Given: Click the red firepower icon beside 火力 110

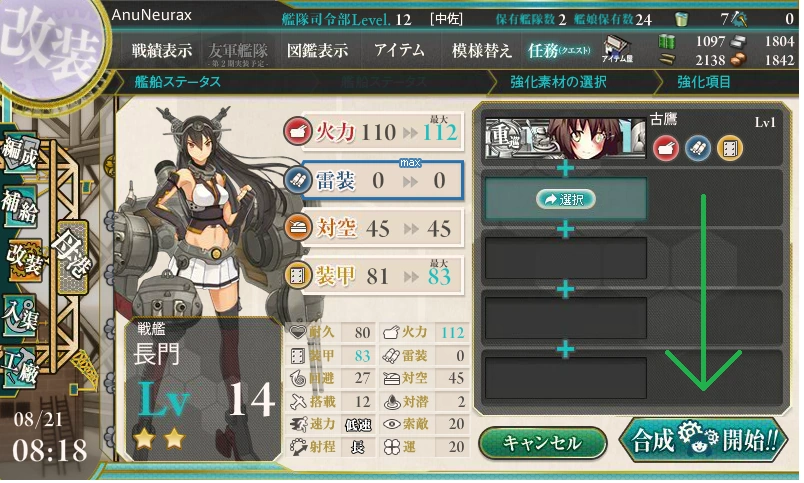Looking at the screenshot, I should (297, 131).
